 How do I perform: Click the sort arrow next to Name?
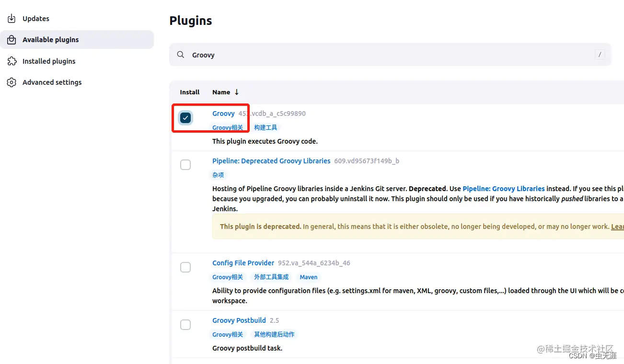[x=236, y=92]
